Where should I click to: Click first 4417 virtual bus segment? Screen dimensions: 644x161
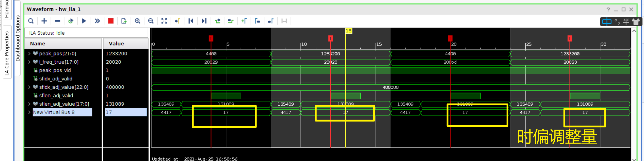point(166,112)
